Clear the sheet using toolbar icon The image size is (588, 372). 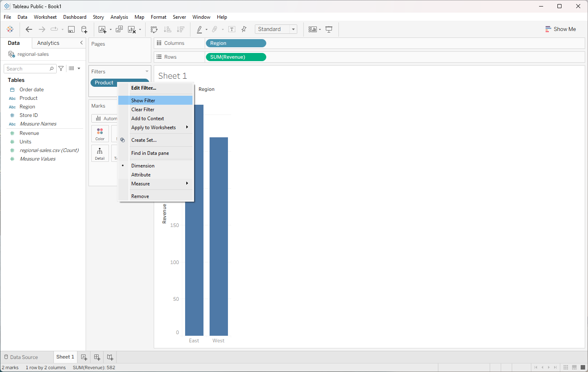point(132,29)
